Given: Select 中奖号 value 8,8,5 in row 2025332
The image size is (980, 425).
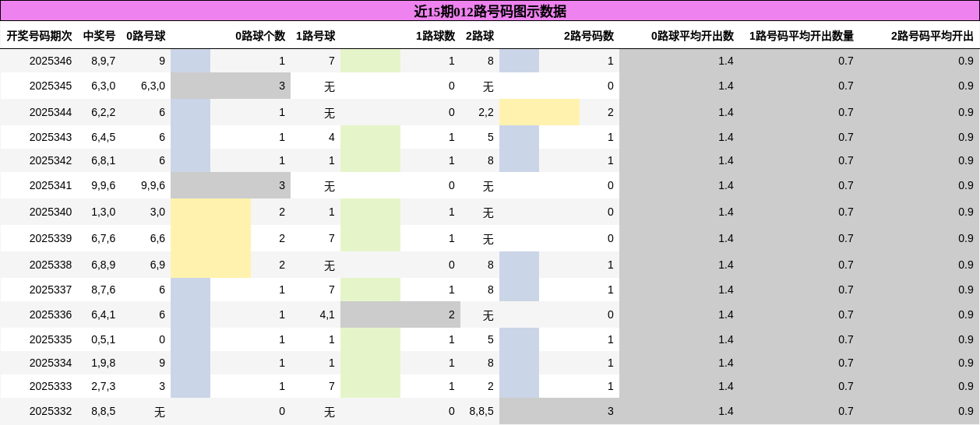Looking at the screenshot, I should click(104, 411).
